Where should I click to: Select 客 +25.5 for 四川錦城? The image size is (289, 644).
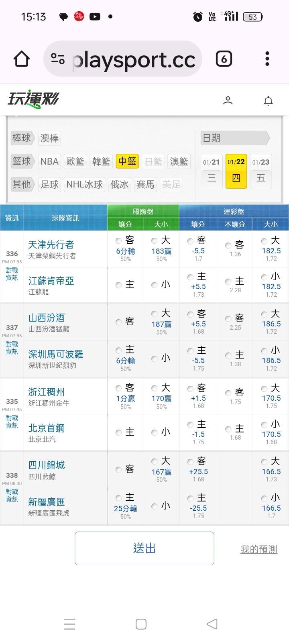click(x=191, y=462)
